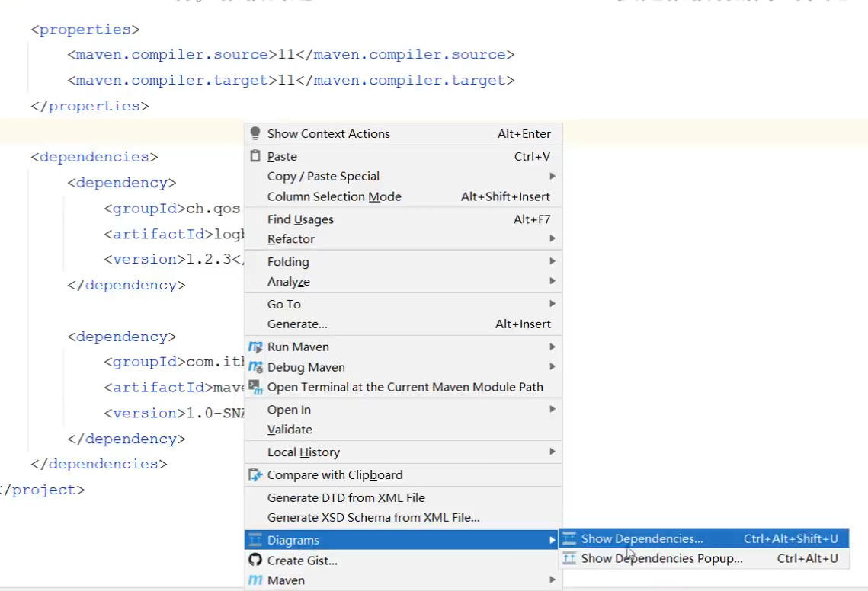Click the maven.compiler.source line
Screen dimensions: 868x591
coord(291,55)
